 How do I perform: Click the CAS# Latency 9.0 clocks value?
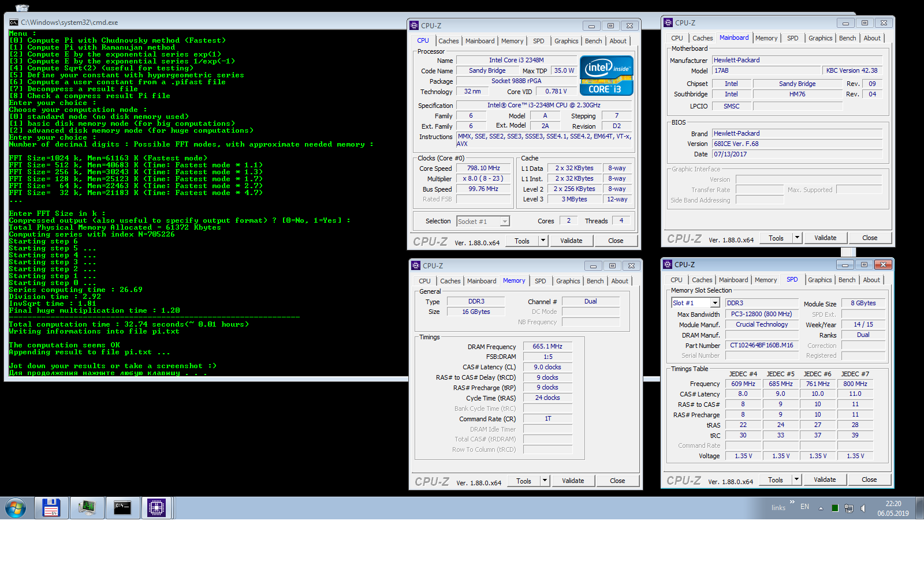pos(547,367)
